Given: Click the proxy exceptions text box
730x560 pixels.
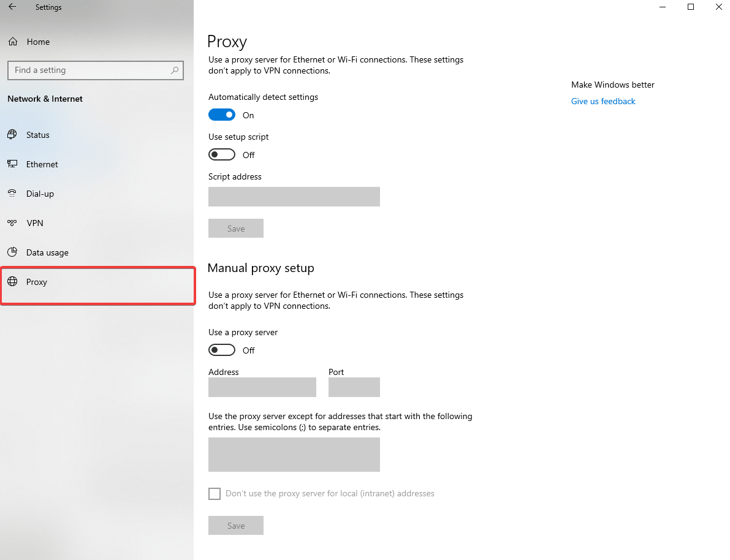Looking at the screenshot, I should [x=294, y=455].
